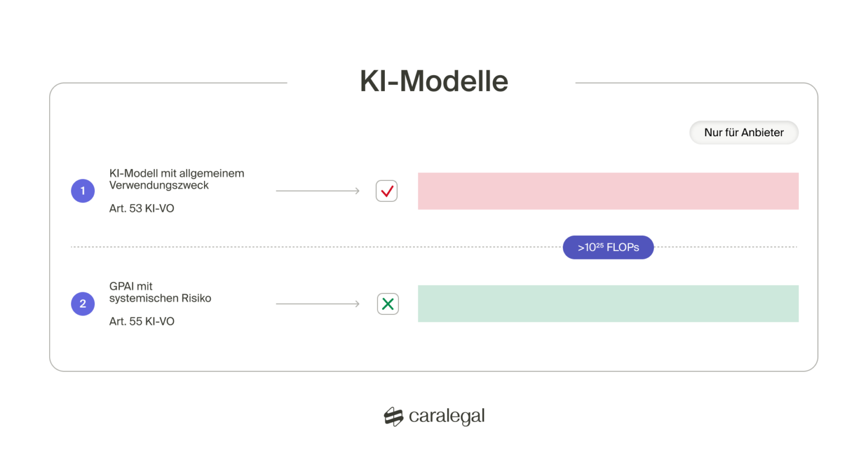Image resolution: width=868 pixels, height=462 pixels.
Task: Select KI-Modell mit allgemeinem Verwendungszweck label
Action: pos(176,179)
